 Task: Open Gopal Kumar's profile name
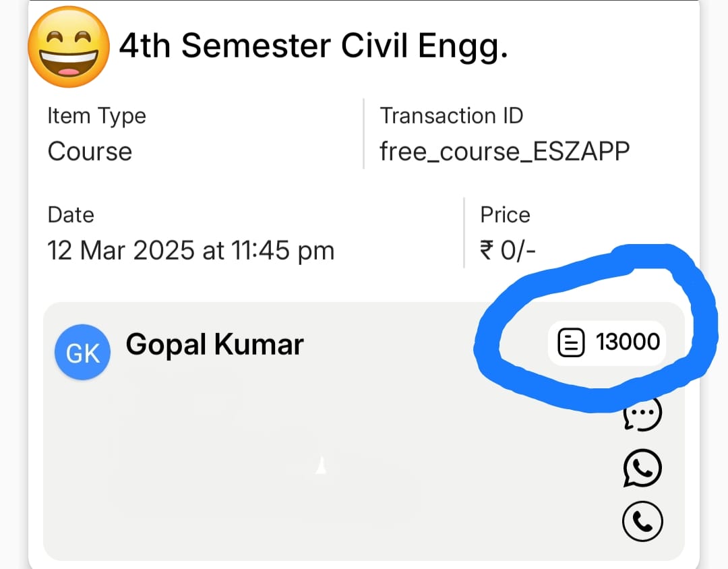(214, 345)
